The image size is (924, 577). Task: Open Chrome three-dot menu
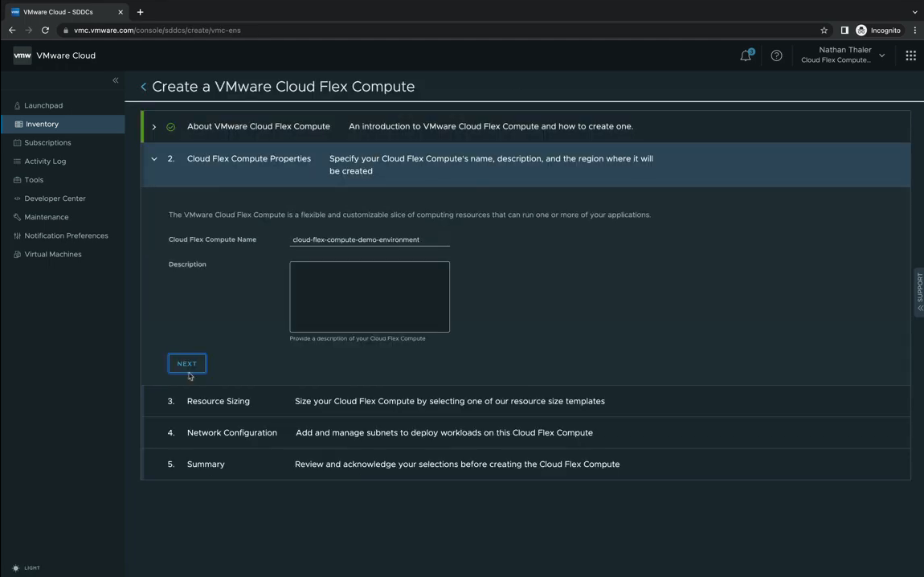pyautogui.click(x=914, y=30)
